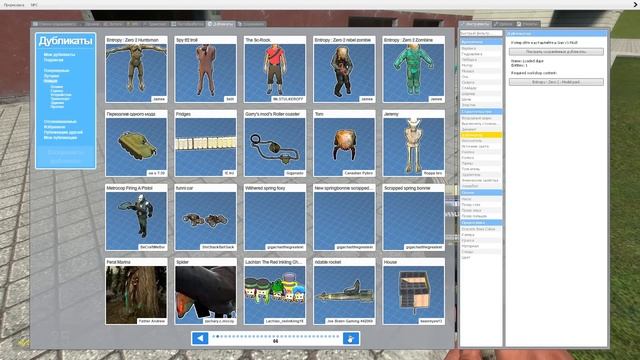Select Lachlan The Red Inkling dupe
The image size is (640, 360).
coord(275,291)
